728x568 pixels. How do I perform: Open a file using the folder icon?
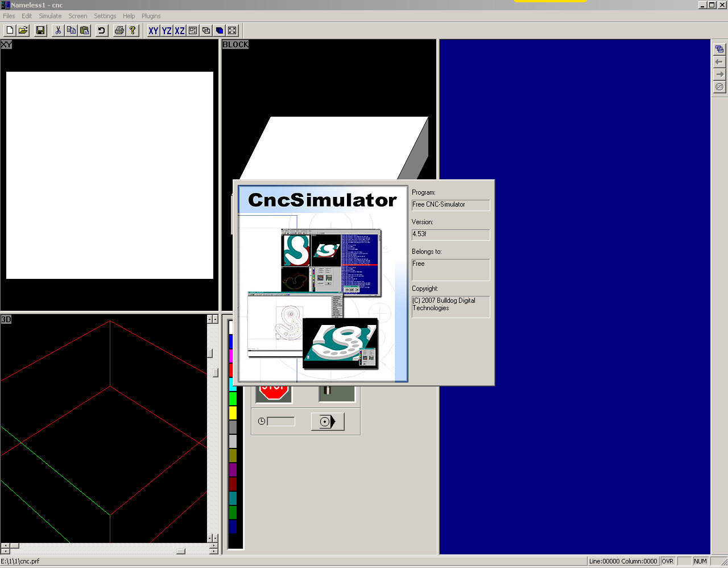pyautogui.click(x=23, y=30)
